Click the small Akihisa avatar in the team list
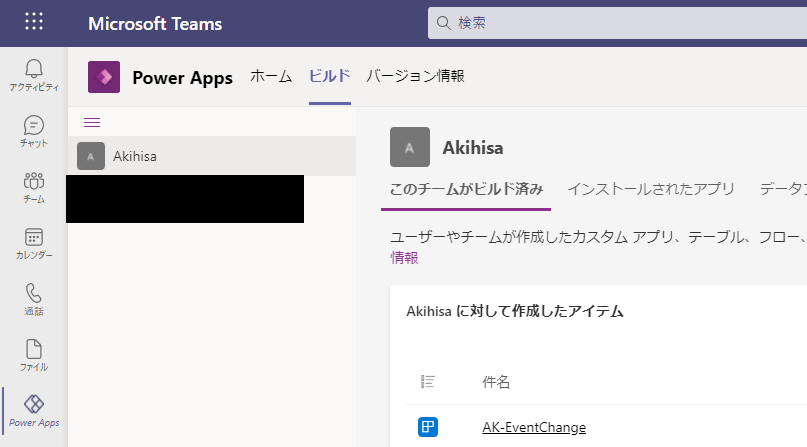This screenshot has height=447, width=807. pos(91,156)
